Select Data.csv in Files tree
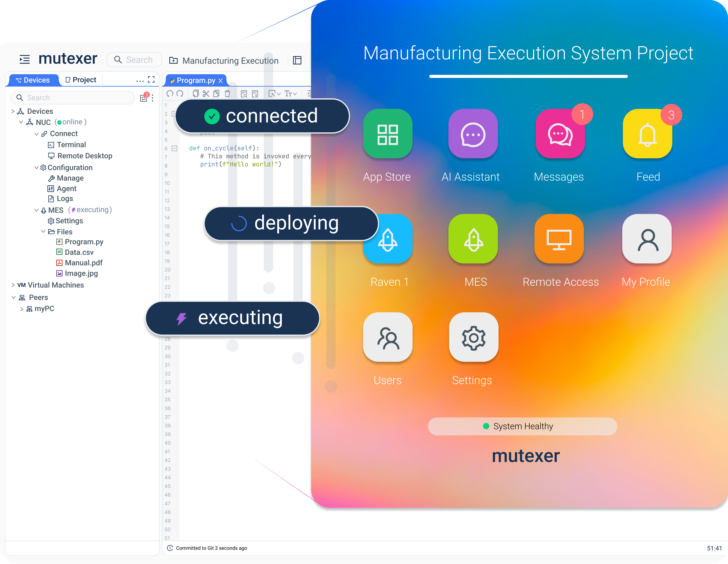 [75, 252]
